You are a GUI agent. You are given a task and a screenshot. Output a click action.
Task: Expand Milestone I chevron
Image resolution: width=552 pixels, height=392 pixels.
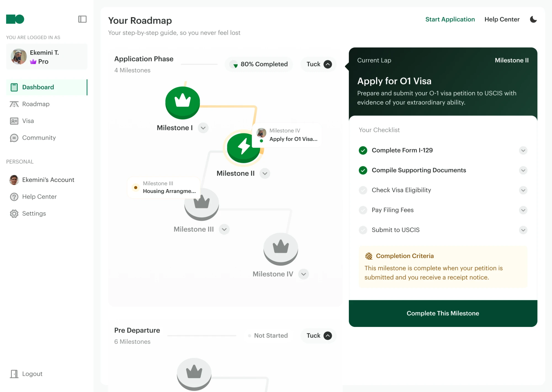click(x=203, y=128)
